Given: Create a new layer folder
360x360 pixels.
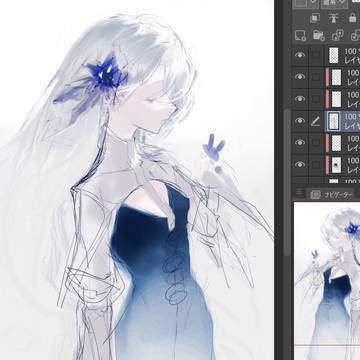Looking at the screenshot, I should pyautogui.click(x=319, y=36).
